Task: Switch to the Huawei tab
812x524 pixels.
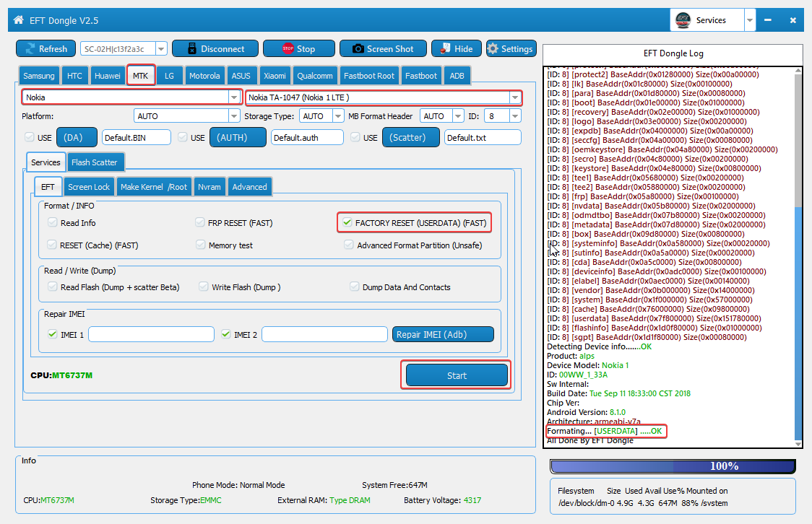Action: pos(107,76)
